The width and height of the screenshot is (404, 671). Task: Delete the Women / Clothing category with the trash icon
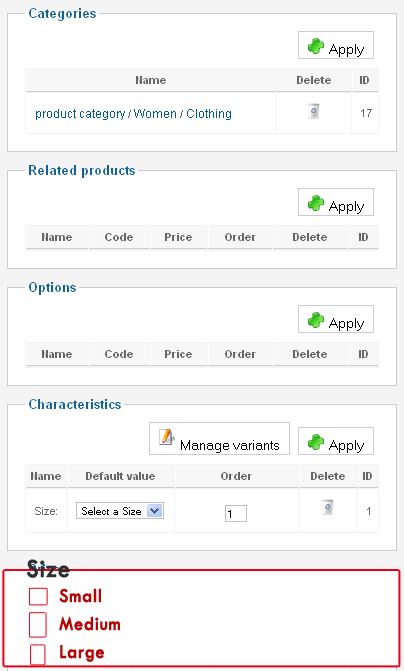314,111
